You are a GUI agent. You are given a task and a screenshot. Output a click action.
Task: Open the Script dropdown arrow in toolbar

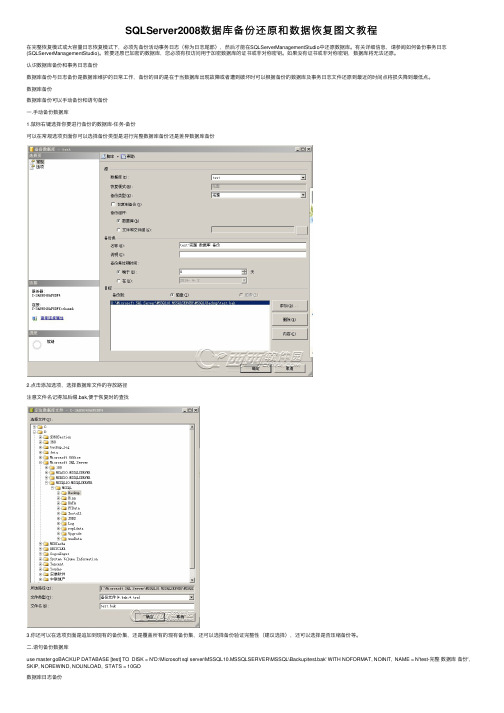point(117,156)
